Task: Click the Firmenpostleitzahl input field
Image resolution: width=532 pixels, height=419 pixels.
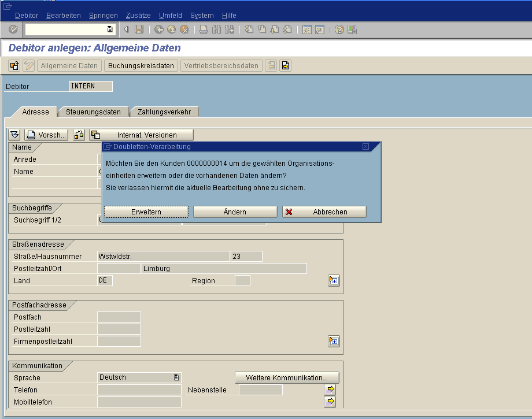Action: click(x=119, y=342)
